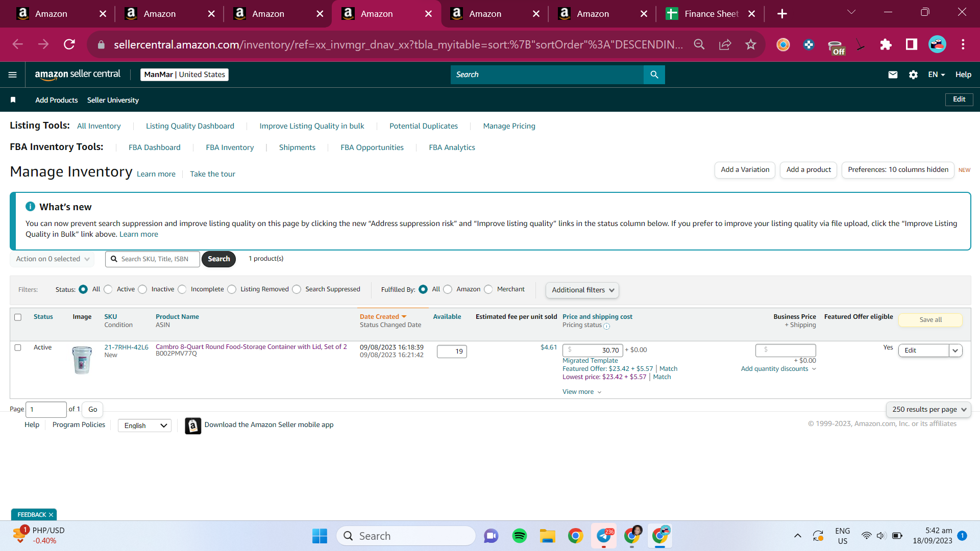This screenshot has width=980, height=551.
Task: Filter Fulfilled By Merchant
Action: click(488, 289)
